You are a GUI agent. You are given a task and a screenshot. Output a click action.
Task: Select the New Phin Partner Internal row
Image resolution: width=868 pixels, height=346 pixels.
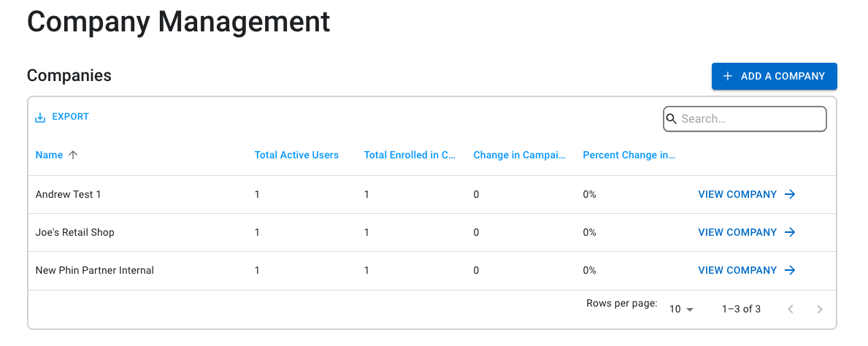431,271
